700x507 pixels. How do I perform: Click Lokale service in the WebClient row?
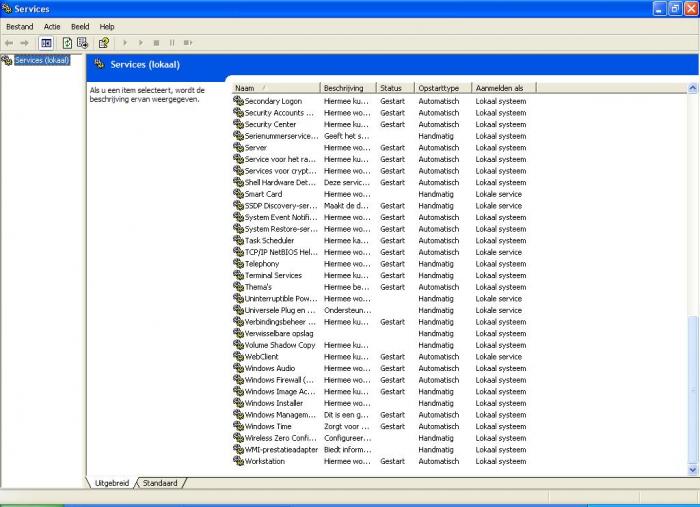coord(499,356)
